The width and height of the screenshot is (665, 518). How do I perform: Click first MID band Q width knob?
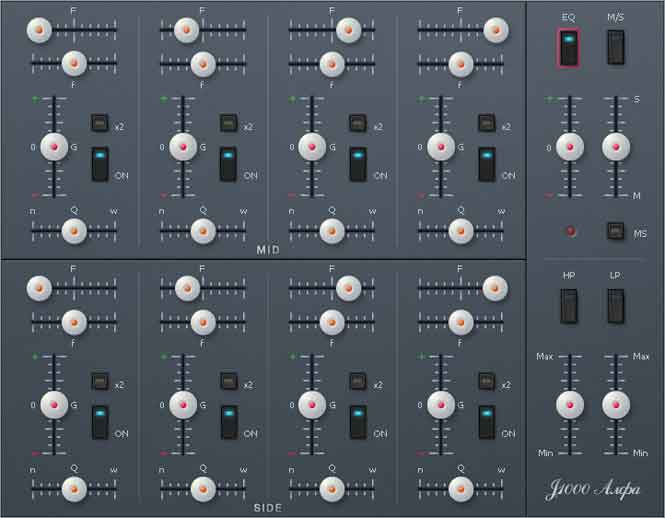point(74,231)
